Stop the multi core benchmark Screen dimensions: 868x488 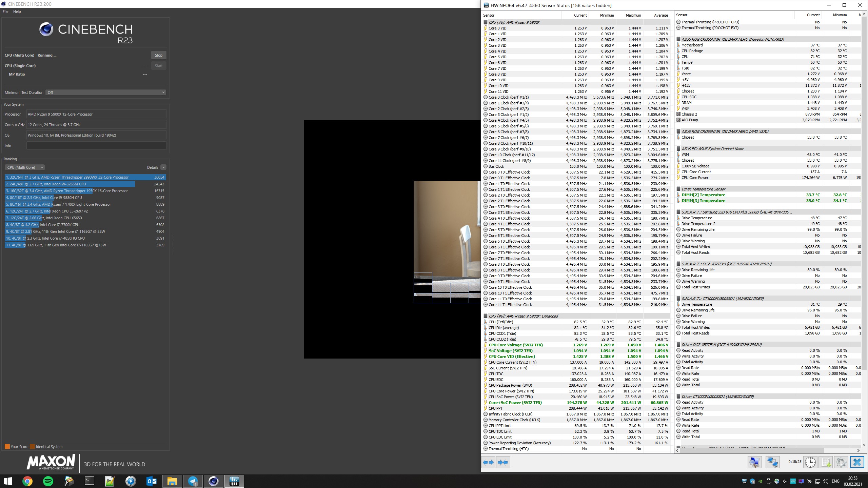158,55
